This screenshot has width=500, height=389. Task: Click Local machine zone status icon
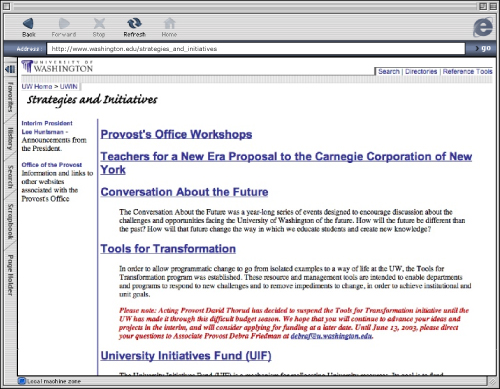click(22, 381)
